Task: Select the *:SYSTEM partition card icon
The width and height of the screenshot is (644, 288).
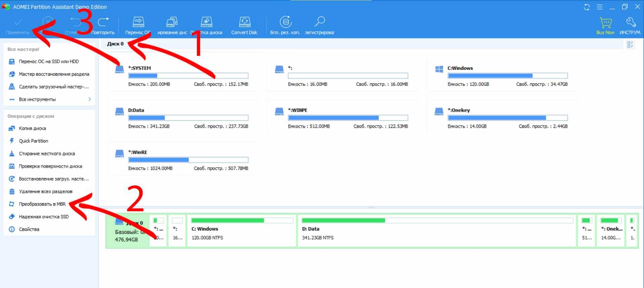Action: 119,69
